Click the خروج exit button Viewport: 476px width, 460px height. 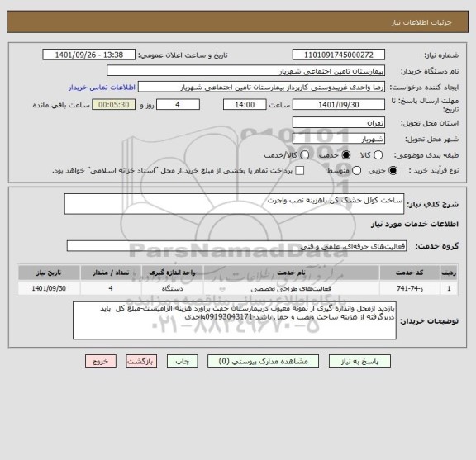(101, 361)
